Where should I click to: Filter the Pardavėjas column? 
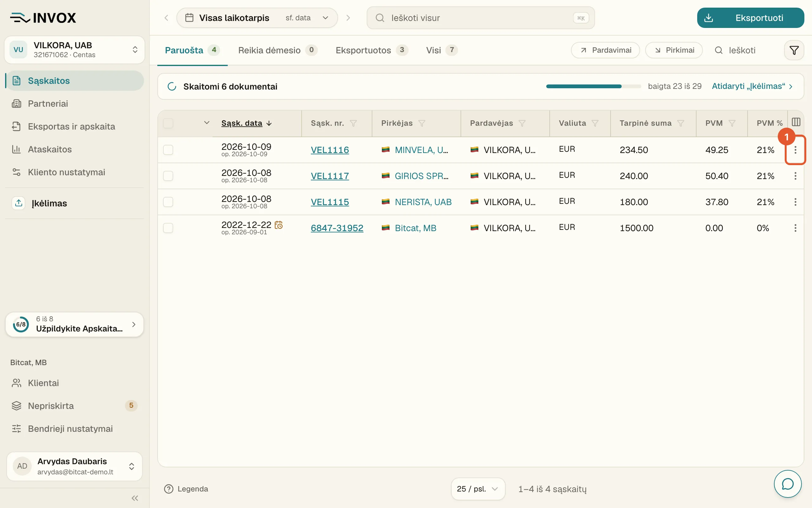[522, 123]
